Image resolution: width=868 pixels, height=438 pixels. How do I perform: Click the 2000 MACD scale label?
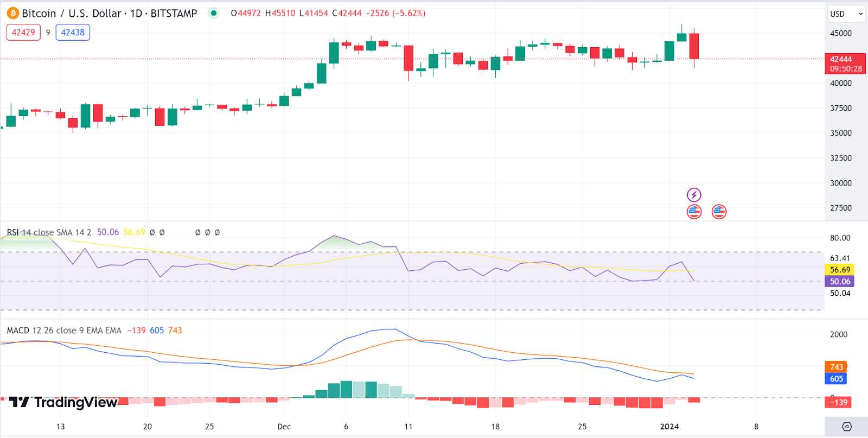coord(839,334)
